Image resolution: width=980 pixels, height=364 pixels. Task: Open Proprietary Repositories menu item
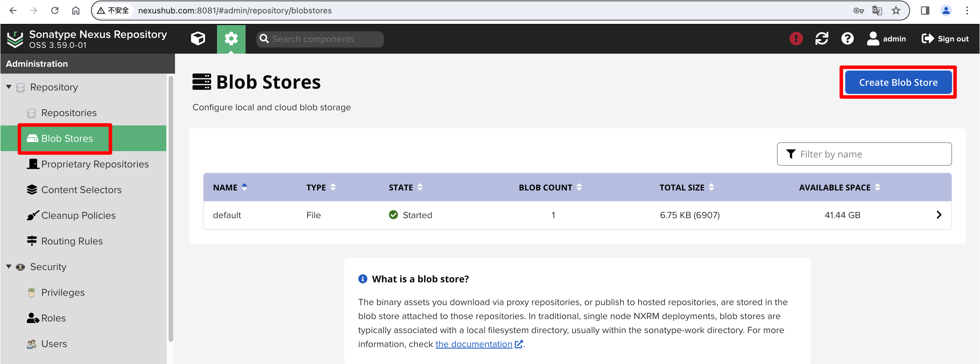click(x=95, y=164)
